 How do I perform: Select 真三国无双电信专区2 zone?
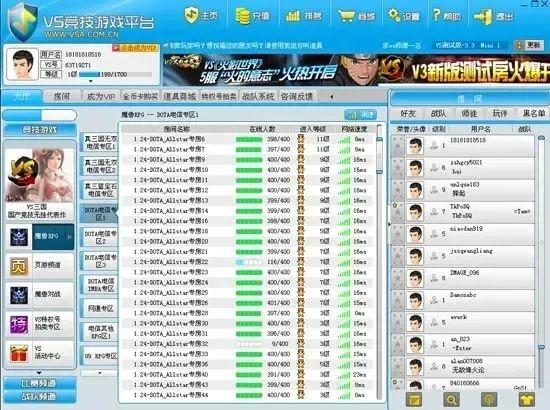click(x=100, y=166)
